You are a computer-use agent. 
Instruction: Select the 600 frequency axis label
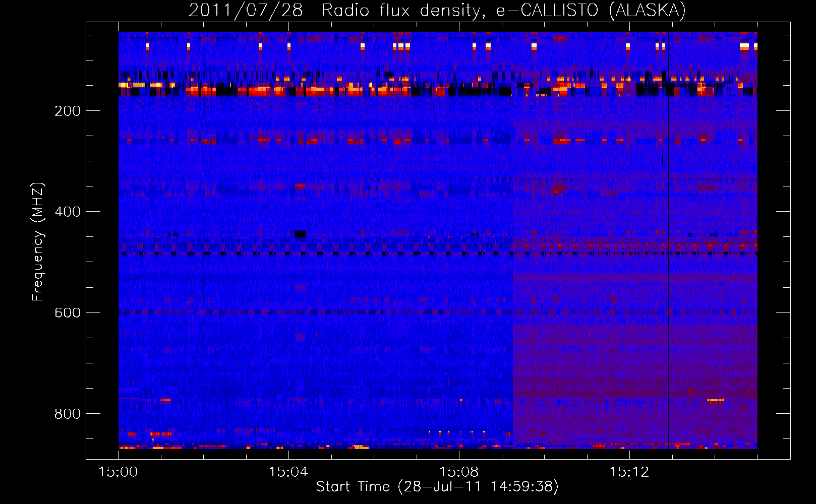tap(68, 312)
